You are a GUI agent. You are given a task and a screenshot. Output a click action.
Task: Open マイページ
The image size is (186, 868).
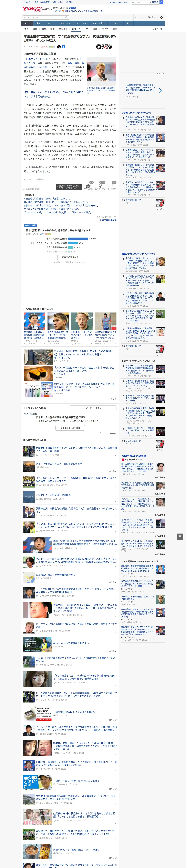tap(139, 17)
